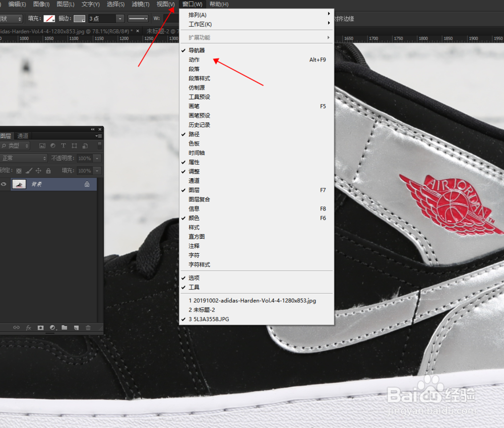Image resolution: width=504 pixels, height=428 pixels.
Task: Open the 滤镜(T) menu
Action: pos(141,4)
